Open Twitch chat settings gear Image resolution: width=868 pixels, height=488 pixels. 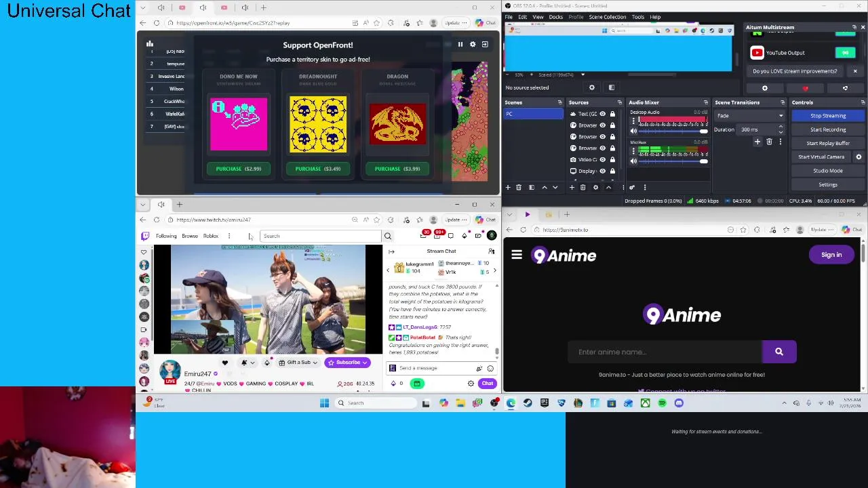[471, 384]
